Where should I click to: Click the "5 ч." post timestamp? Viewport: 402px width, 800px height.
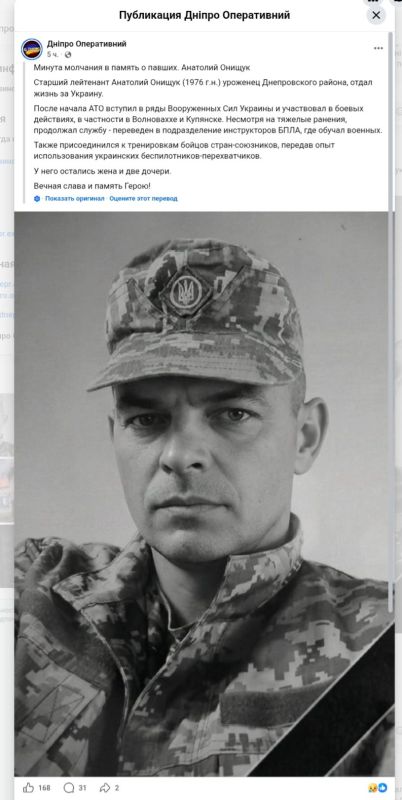[x=53, y=55]
